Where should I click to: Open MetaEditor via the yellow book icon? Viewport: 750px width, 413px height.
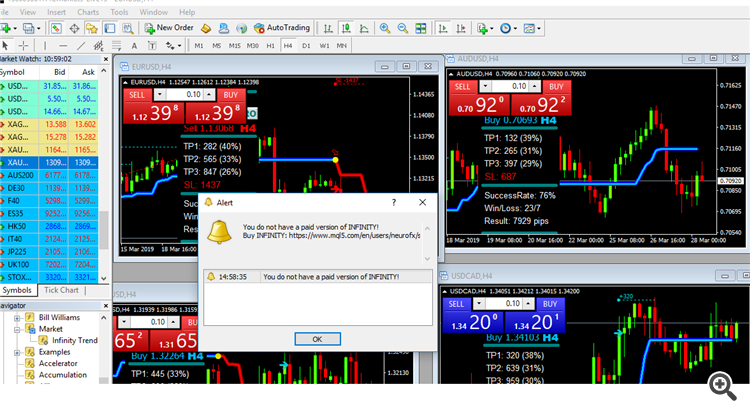click(206, 29)
